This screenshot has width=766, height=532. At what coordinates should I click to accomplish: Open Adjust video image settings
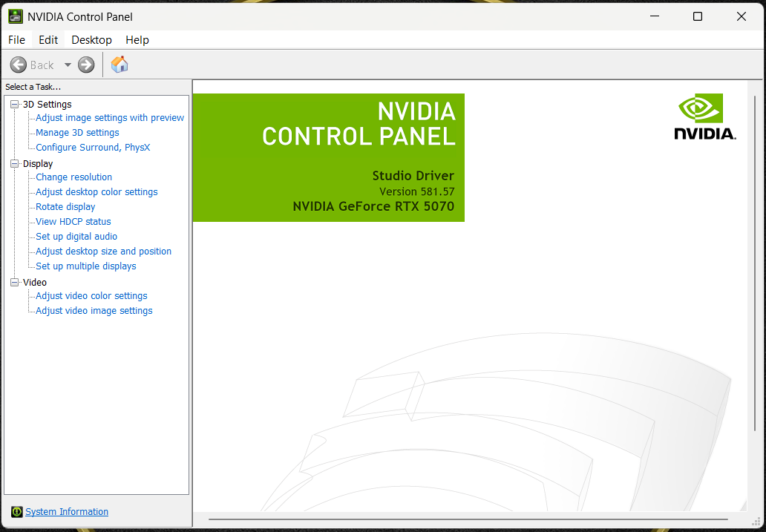(x=94, y=311)
